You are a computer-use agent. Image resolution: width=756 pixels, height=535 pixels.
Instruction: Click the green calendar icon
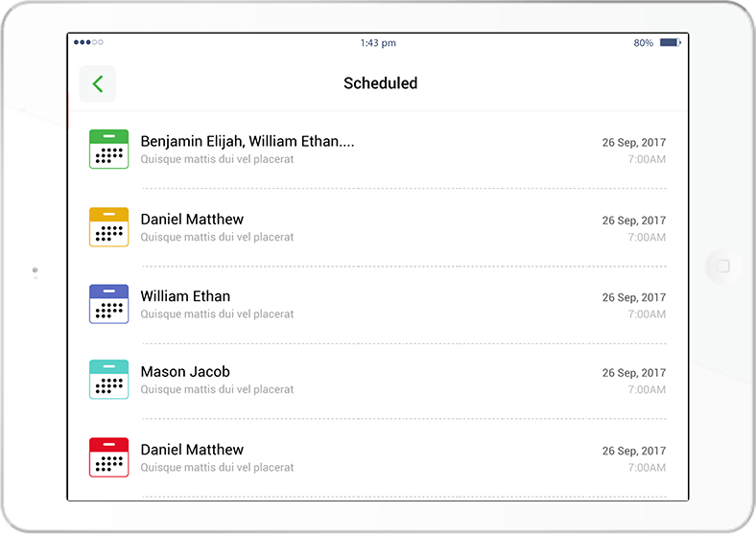pos(108,150)
